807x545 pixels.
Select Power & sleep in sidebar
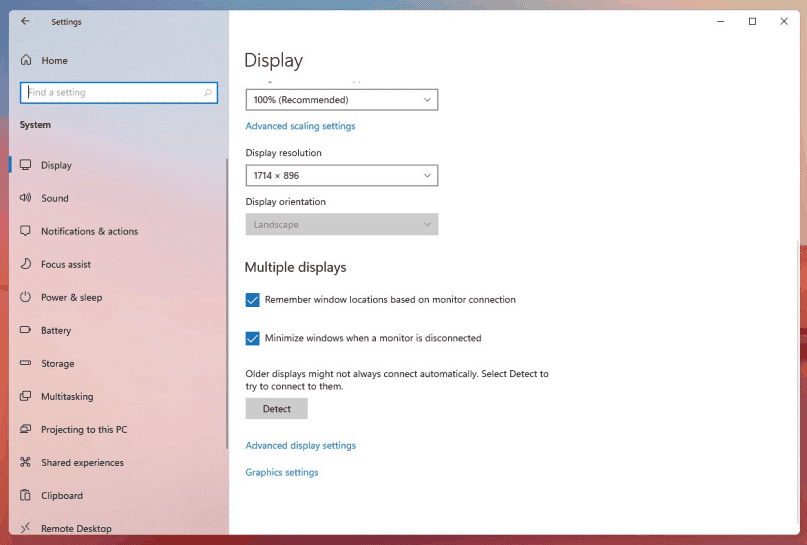pos(118,297)
